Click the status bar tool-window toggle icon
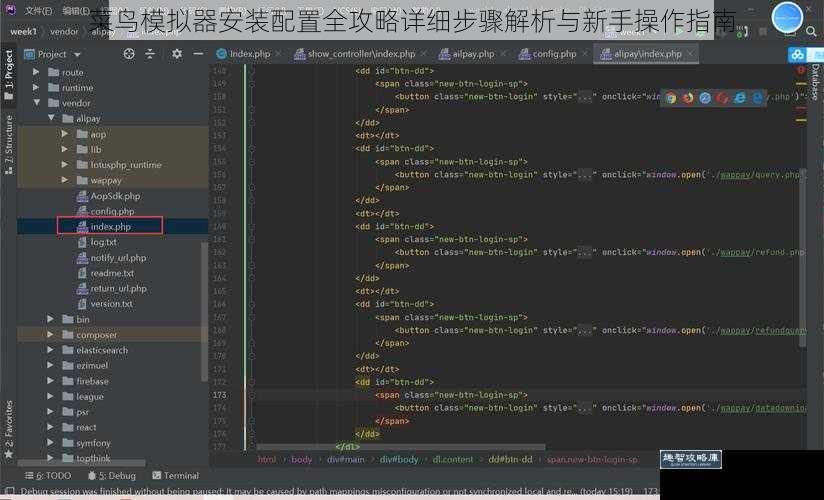Image resolution: width=824 pixels, height=500 pixels. (8, 492)
